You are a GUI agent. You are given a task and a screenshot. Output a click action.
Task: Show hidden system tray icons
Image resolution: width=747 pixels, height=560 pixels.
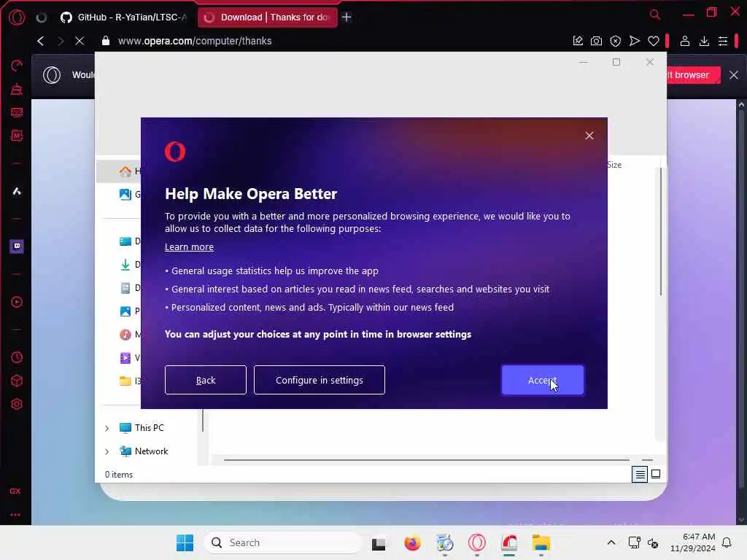[x=611, y=542]
